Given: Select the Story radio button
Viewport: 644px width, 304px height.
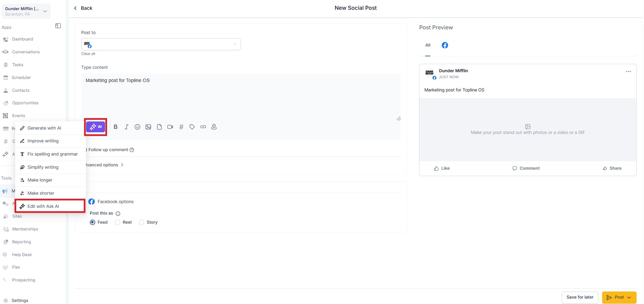Looking at the screenshot, I should tap(141, 222).
